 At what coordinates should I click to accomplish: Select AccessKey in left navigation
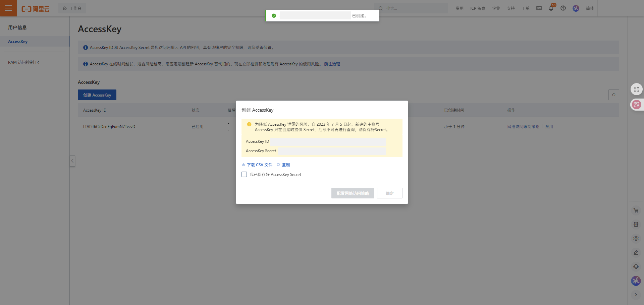click(x=18, y=42)
